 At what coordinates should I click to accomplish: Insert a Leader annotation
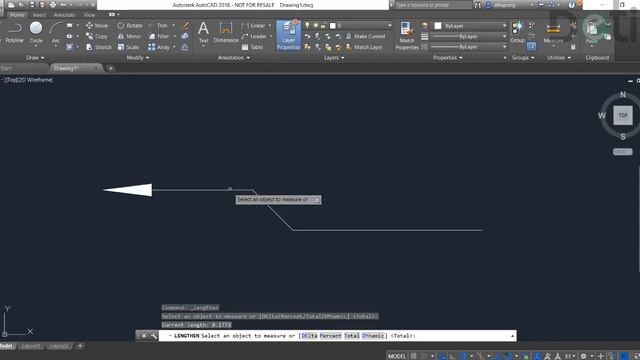click(x=254, y=36)
